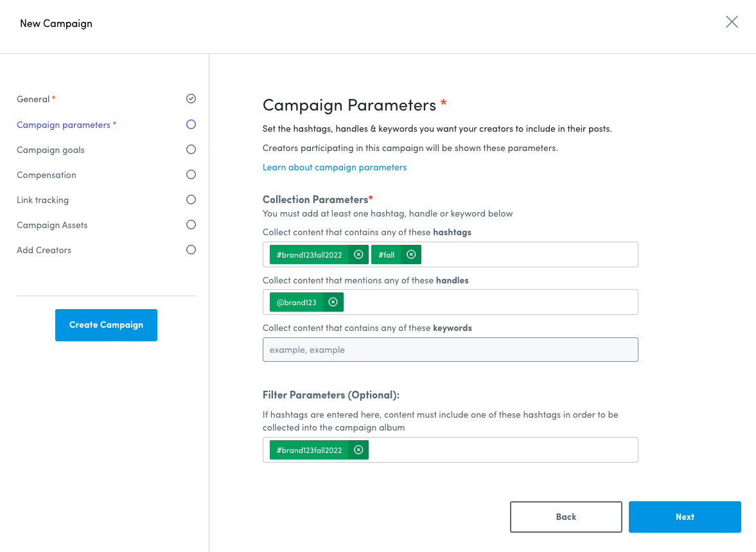
Task: Click the checkmark icon beside General
Action: click(191, 98)
